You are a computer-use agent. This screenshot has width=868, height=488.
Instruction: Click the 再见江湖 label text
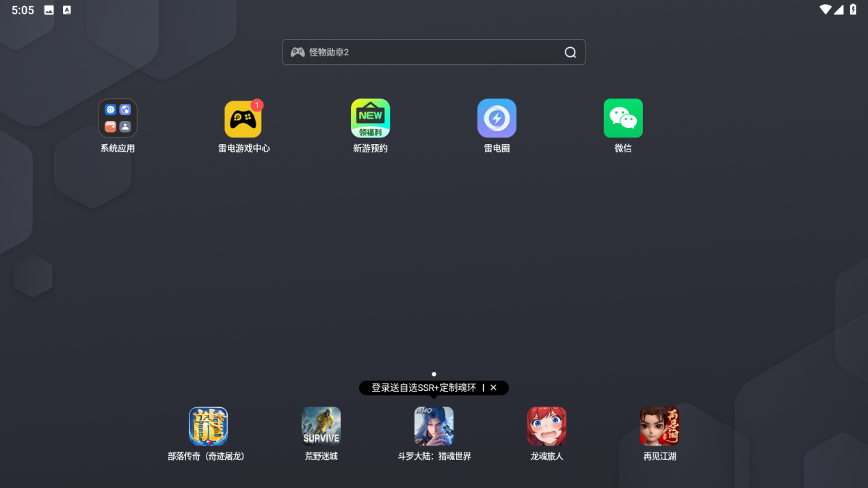coord(659,456)
